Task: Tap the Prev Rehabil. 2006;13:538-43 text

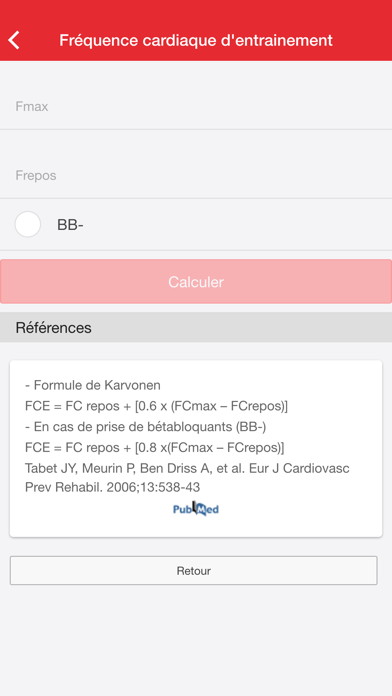Action: [x=112, y=487]
